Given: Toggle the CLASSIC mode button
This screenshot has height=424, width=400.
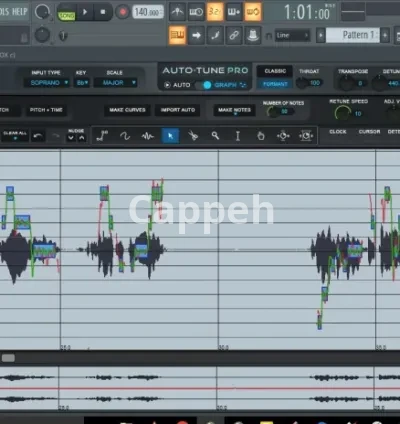Looking at the screenshot, I should point(275,71).
